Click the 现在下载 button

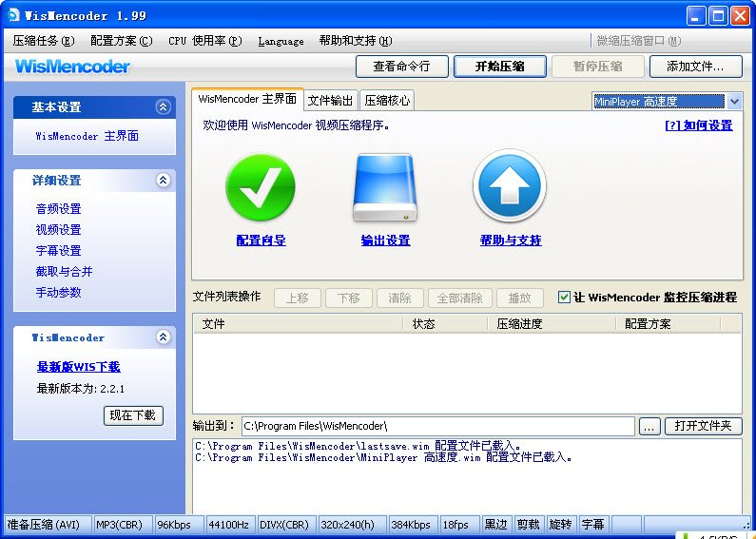[133, 415]
